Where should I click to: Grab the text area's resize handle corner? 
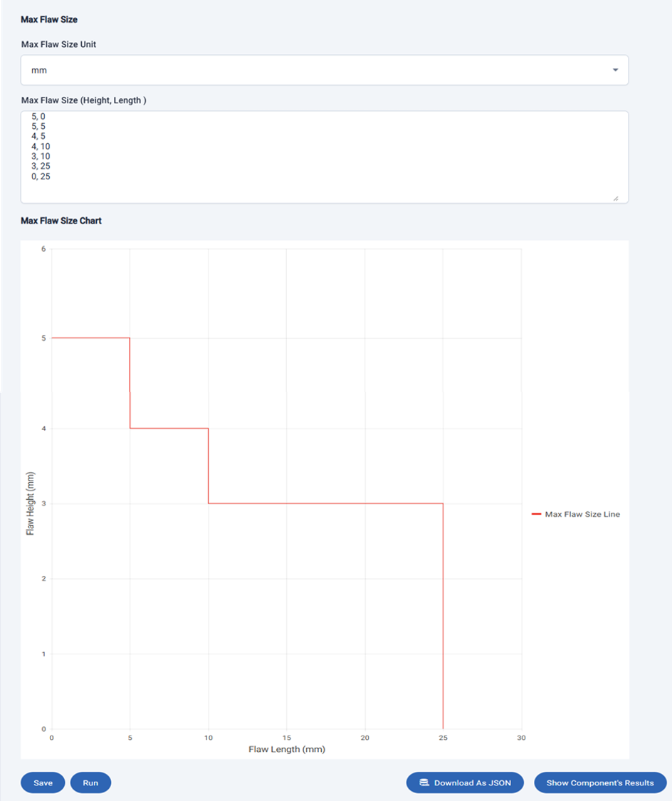click(x=616, y=199)
